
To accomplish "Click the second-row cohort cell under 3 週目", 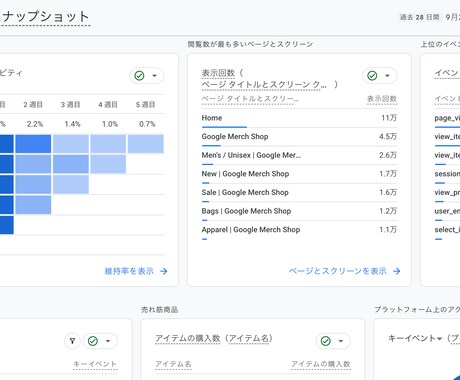I will tap(71, 164).
